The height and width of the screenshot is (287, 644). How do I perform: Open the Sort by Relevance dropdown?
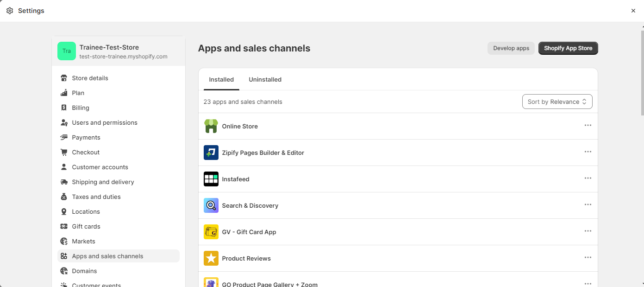pos(557,102)
